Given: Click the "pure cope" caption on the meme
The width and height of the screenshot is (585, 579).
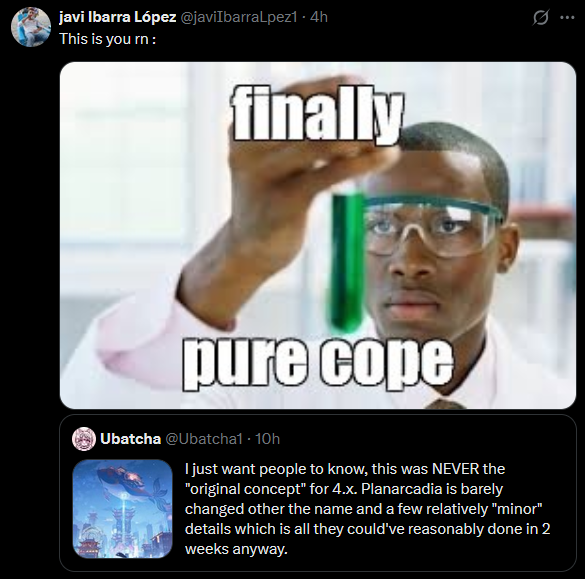Looking at the screenshot, I should click(x=318, y=363).
